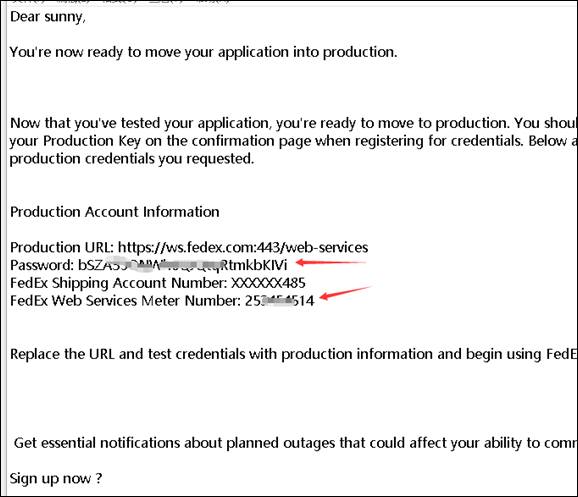Viewport: 578px width, 497px height.
Task: Click the "Production URL:" label
Action: 62,247
